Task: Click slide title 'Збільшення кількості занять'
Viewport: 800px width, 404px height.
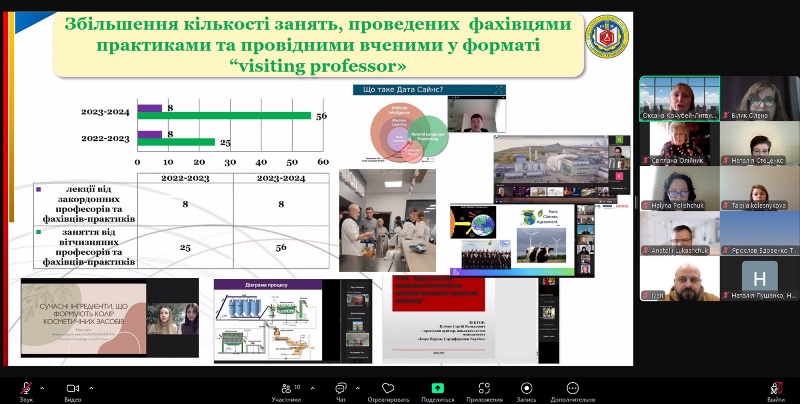Action: pos(317,45)
